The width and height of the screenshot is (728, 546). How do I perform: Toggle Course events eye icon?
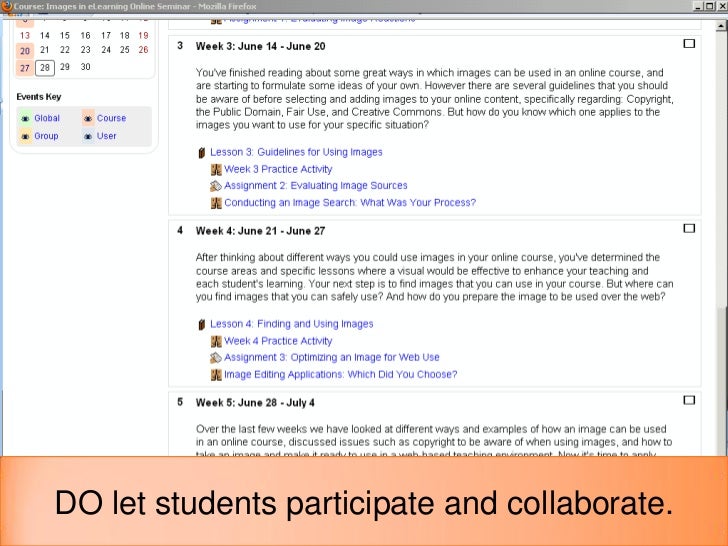point(88,119)
